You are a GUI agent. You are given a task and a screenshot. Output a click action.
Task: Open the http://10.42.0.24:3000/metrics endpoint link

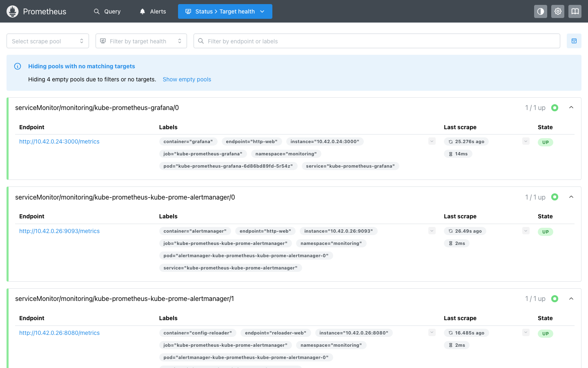59,141
